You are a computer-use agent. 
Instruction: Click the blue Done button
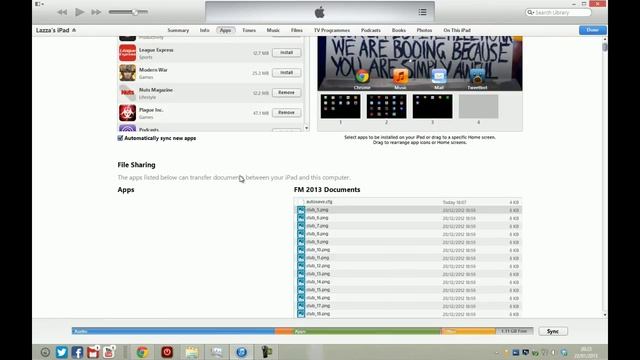[x=593, y=30]
